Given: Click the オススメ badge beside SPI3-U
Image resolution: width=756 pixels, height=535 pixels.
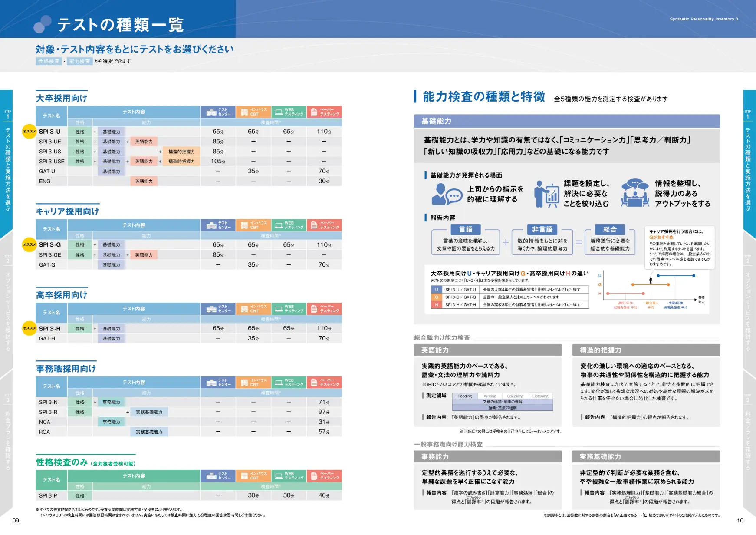Looking at the screenshot, I should tap(29, 132).
